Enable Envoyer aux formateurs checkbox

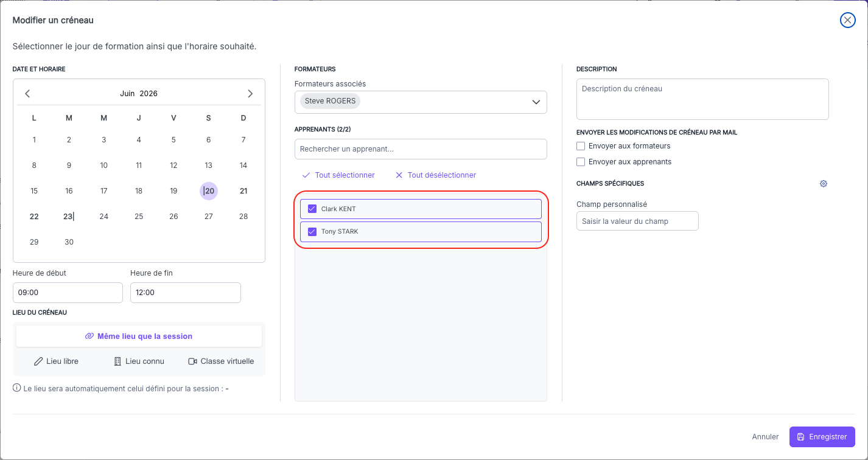tap(581, 146)
